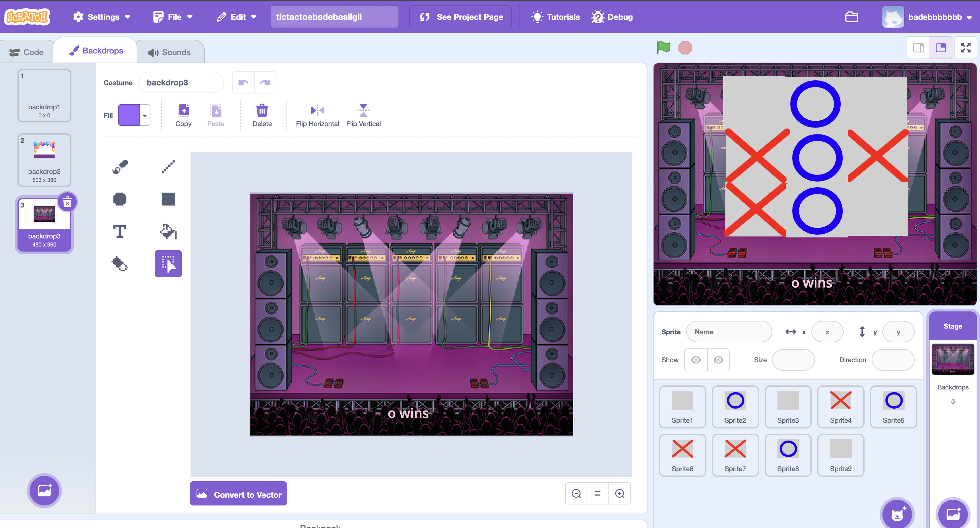
Task: Show the sprite with the eye icon
Action: (695, 360)
